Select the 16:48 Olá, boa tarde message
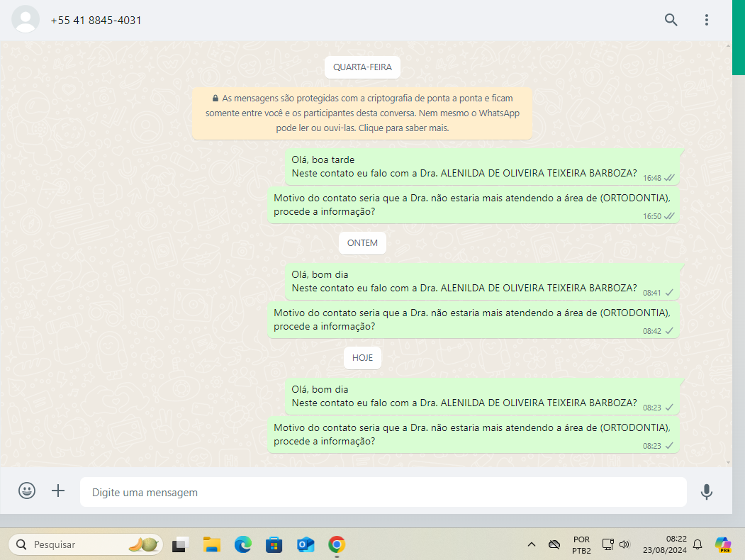The image size is (745, 560). click(482, 167)
